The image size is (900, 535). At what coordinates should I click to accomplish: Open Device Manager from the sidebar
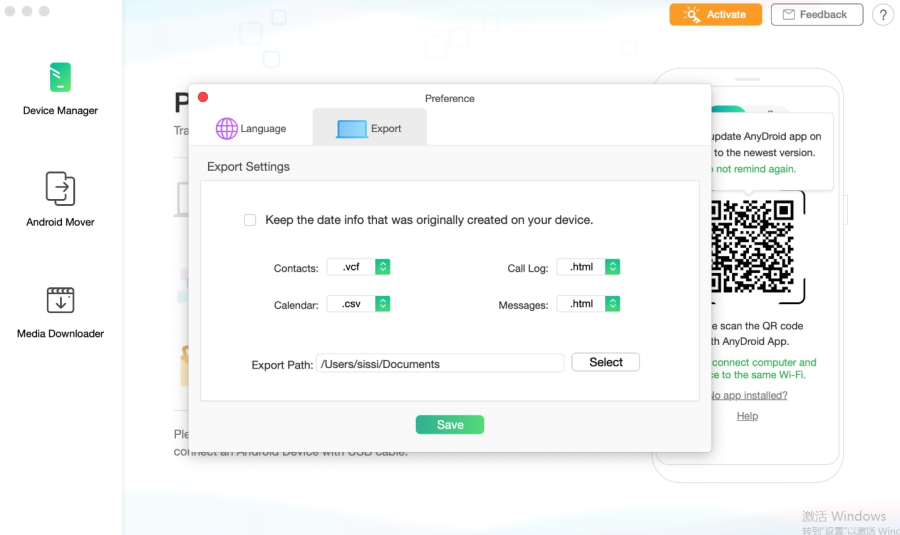coord(60,88)
